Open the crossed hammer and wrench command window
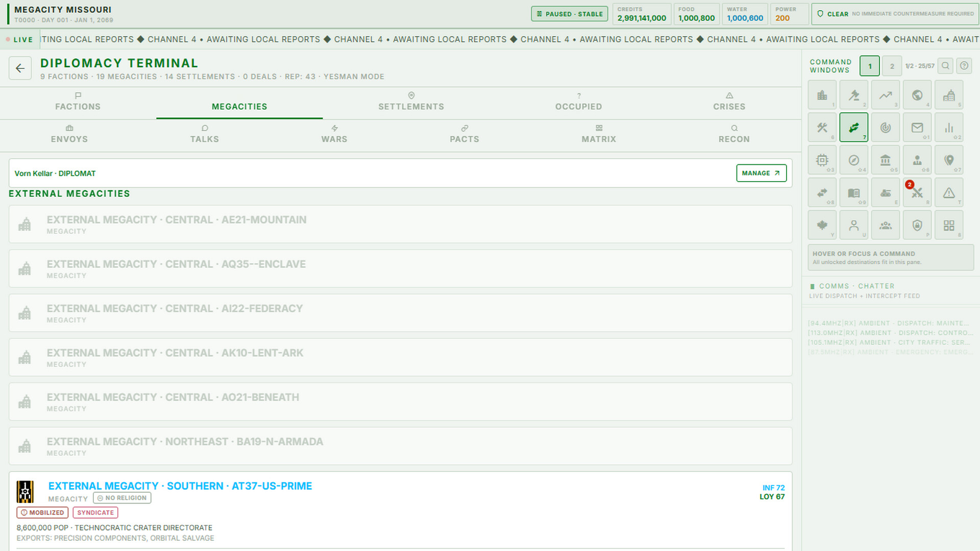This screenshot has width=980, height=551. point(822,128)
